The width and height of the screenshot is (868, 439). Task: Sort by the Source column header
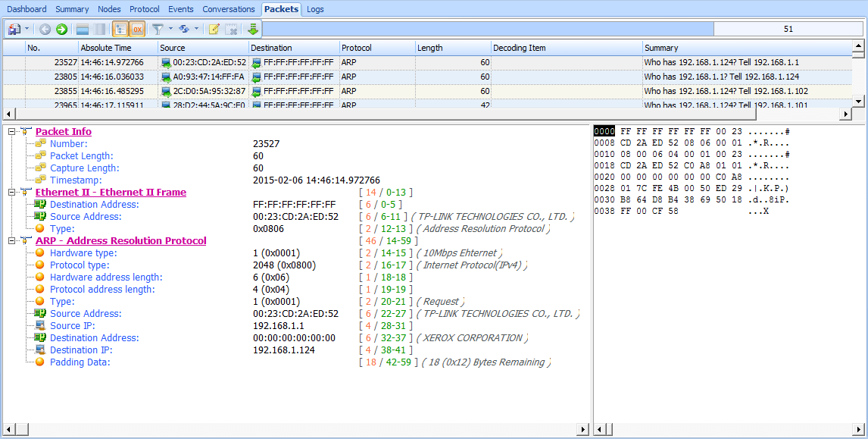pos(203,48)
